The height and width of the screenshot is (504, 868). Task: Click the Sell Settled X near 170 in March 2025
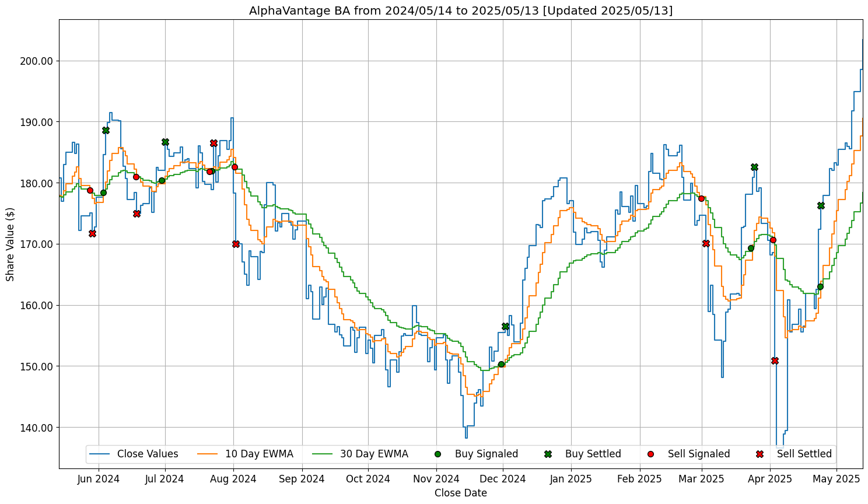[x=706, y=243]
